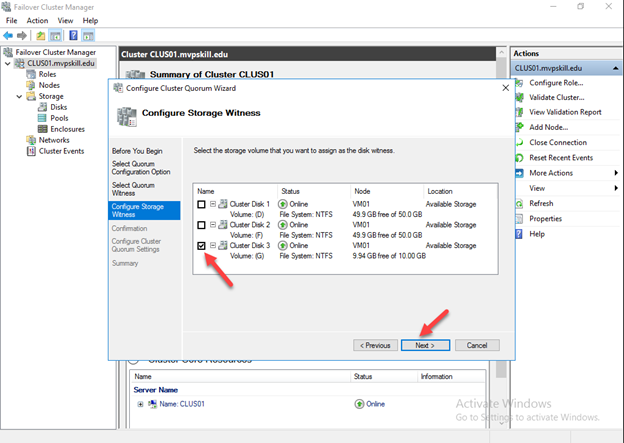The width and height of the screenshot is (624, 443).
Task: Click the Help question mark icon in Actions
Action: (x=519, y=234)
